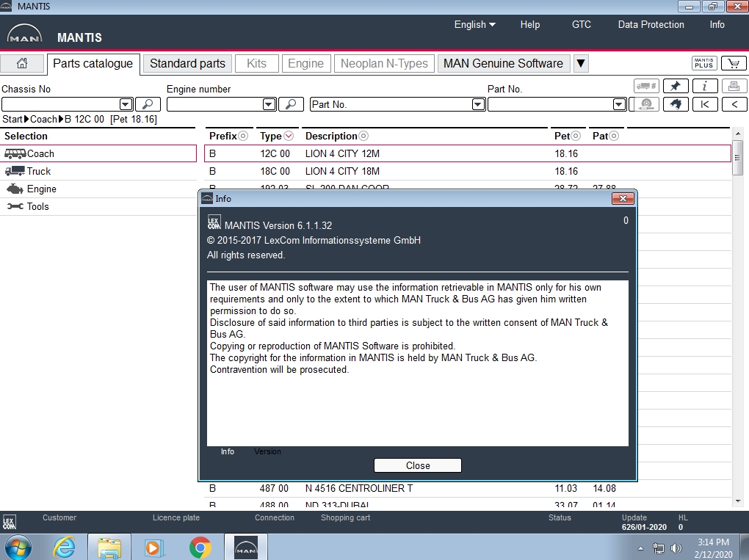Click in Chassis No input field
749x560 pixels.
point(61,104)
